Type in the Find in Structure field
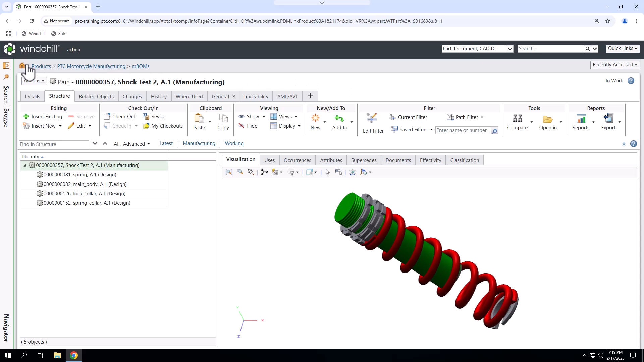644x362 pixels. coord(54,144)
